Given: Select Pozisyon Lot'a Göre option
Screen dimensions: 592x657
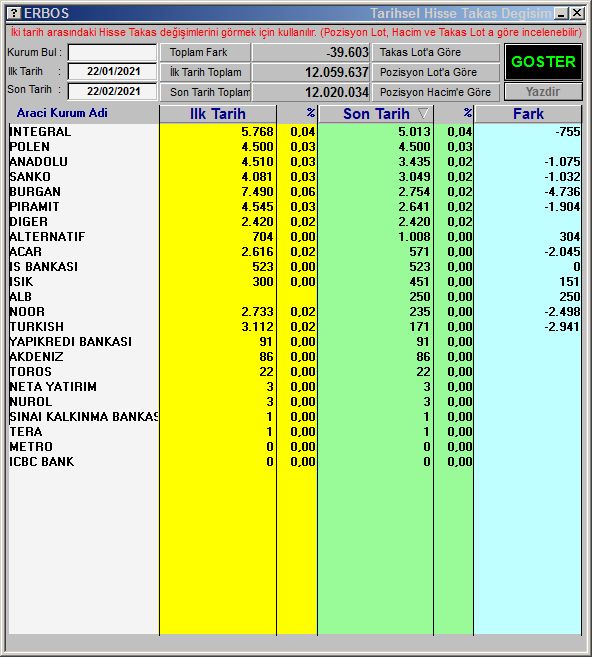Looking at the screenshot, I should click(435, 72).
